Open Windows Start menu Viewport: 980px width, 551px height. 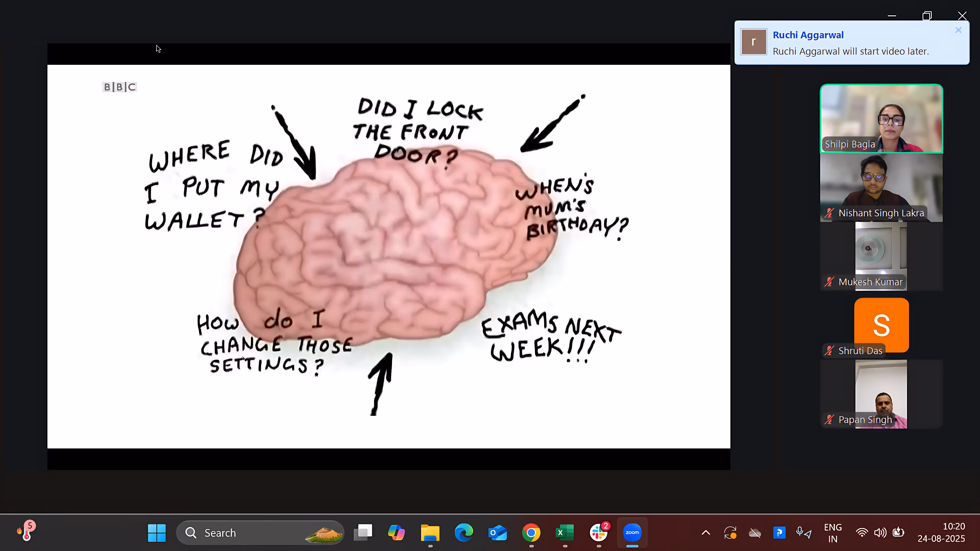coord(157,533)
